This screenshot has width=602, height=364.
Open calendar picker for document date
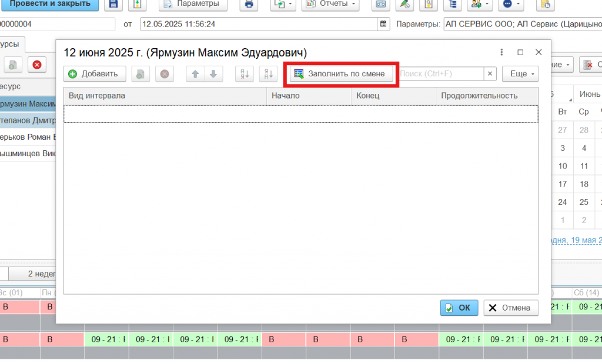tap(383, 24)
